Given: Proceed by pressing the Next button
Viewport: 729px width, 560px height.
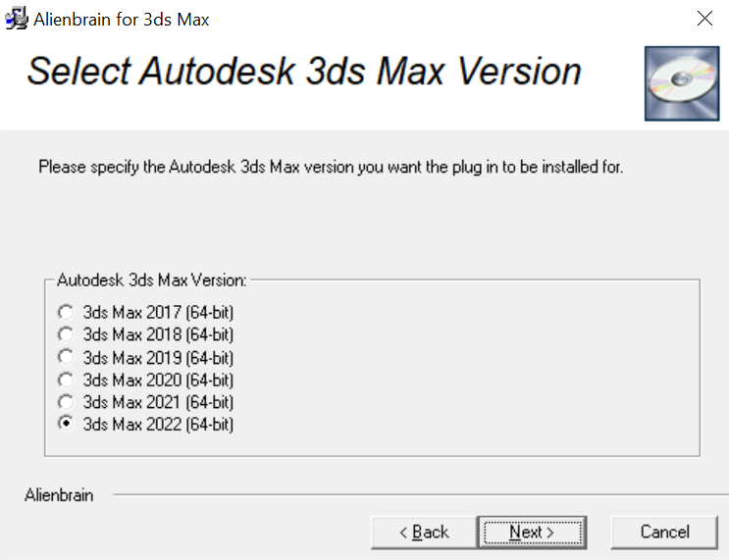Looking at the screenshot, I should (532, 533).
